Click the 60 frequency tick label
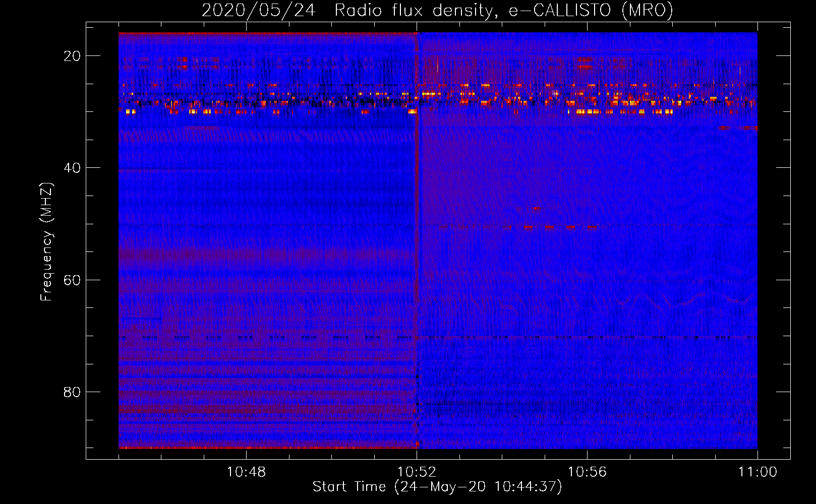The image size is (816, 504). 72,280
